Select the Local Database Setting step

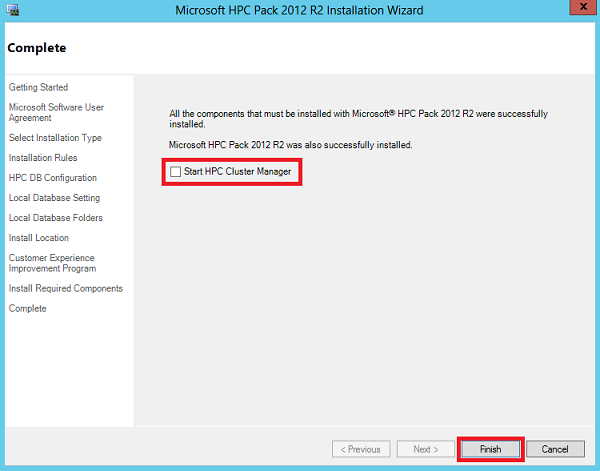[54, 198]
